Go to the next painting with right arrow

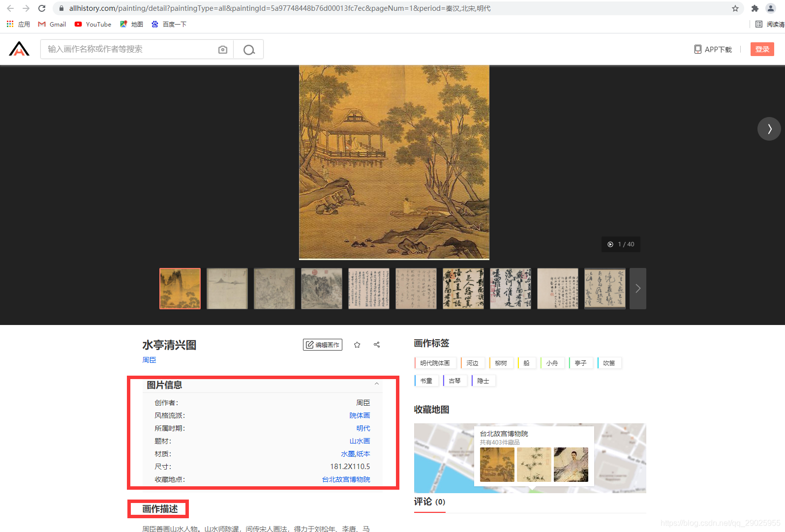tap(769, 129)
